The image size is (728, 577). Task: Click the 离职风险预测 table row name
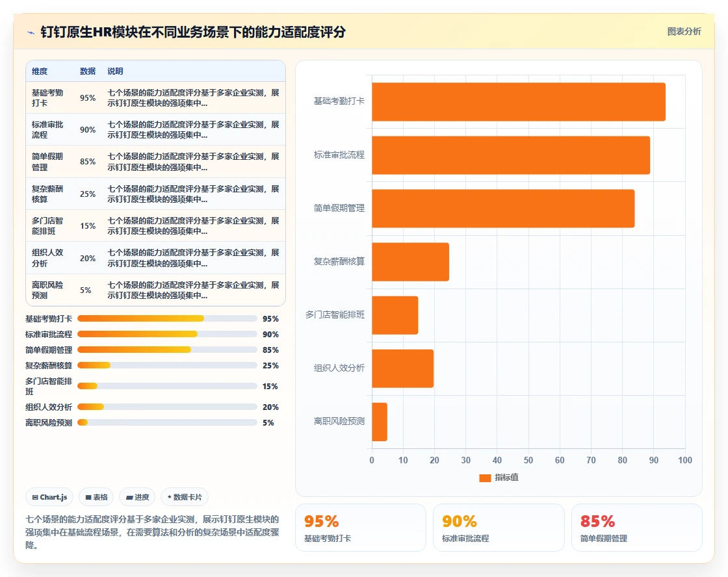47,290
